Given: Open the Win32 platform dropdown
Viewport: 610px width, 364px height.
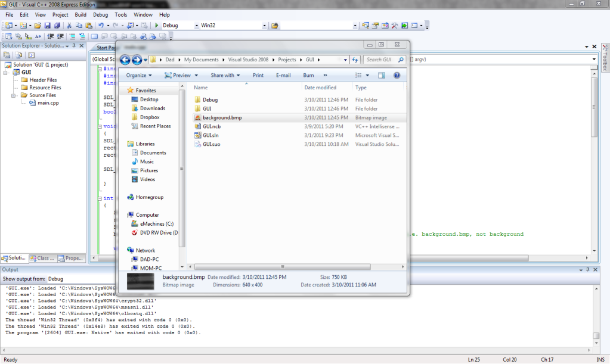Looking at the screenshot, I should point(264,26).
